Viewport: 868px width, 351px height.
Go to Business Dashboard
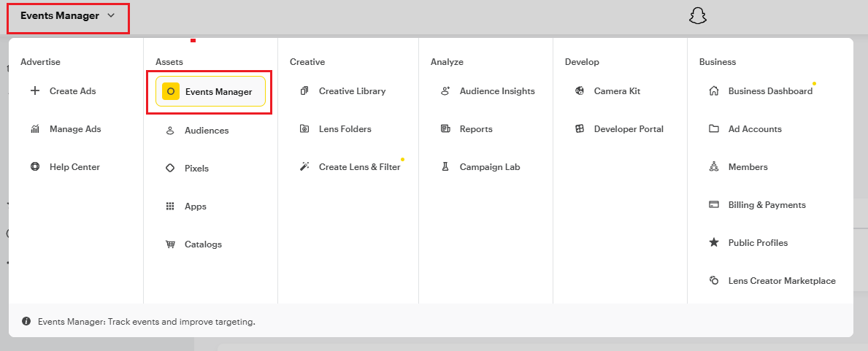(771, 90)
